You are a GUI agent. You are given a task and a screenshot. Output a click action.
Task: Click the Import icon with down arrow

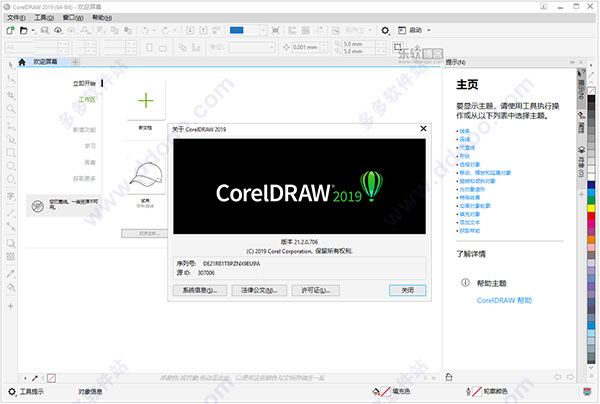pyautogui.click(x=190, y=30)
